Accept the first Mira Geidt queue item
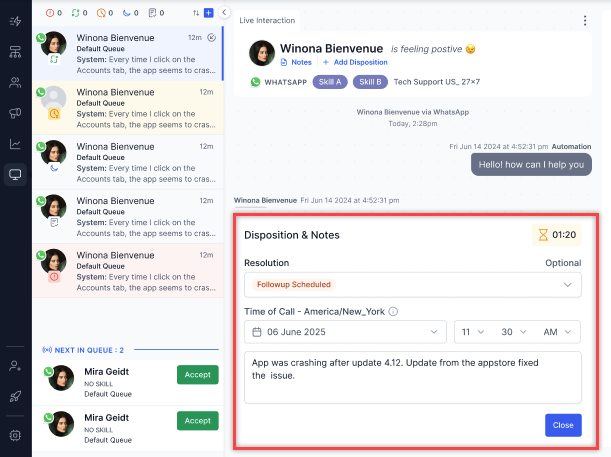Image resolution: width=611 pixels, height=457 pixels. pyautogui.click(x=197, y=375)
